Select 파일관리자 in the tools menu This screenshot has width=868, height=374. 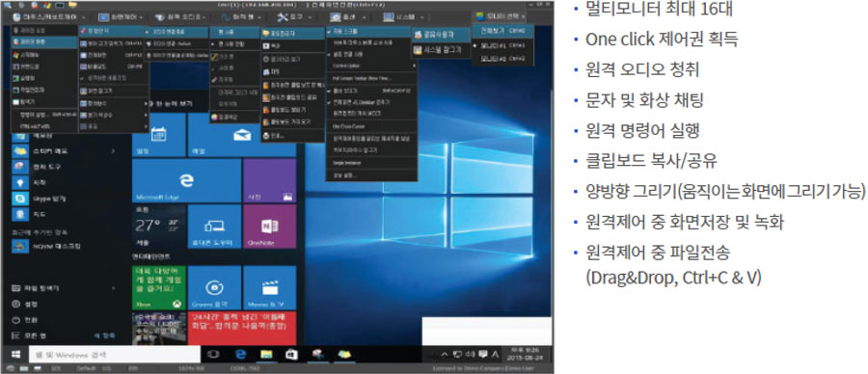click(x=292, y=34)
